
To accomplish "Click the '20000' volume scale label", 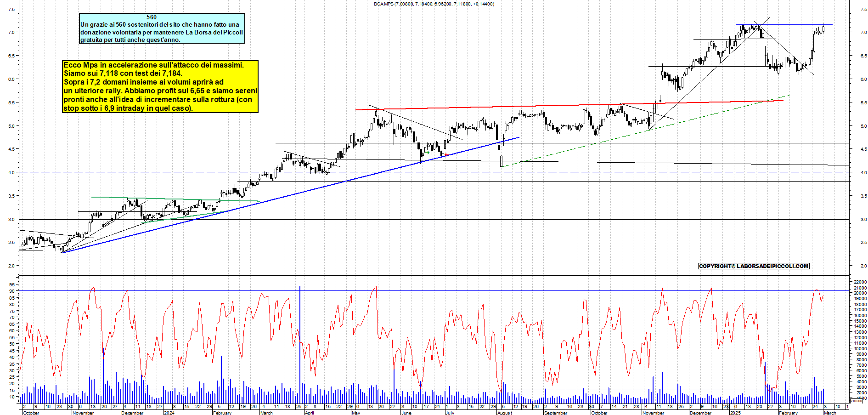I will click(860, 293).
